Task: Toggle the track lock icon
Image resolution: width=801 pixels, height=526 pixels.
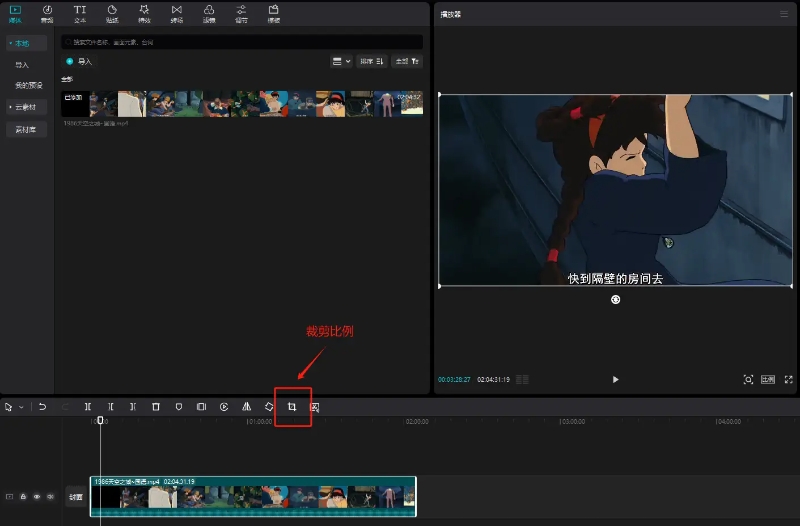Action: coord(23,496)
